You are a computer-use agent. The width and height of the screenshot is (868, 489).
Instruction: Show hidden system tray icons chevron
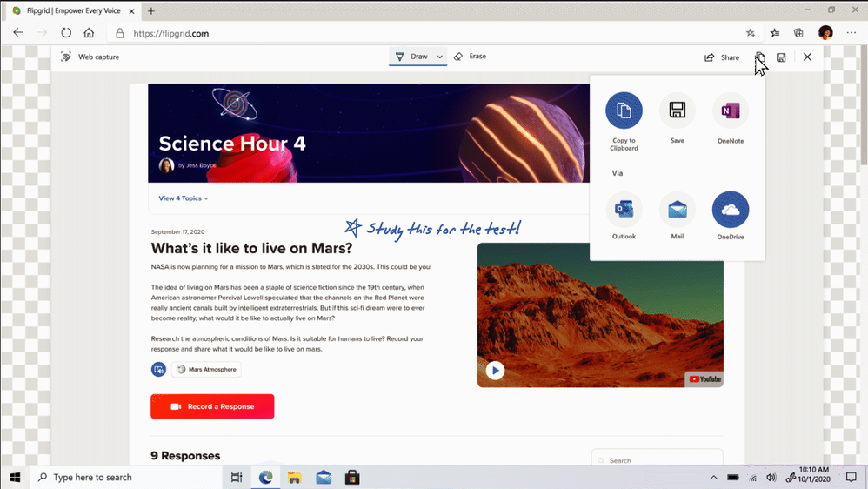click(713, 478)
